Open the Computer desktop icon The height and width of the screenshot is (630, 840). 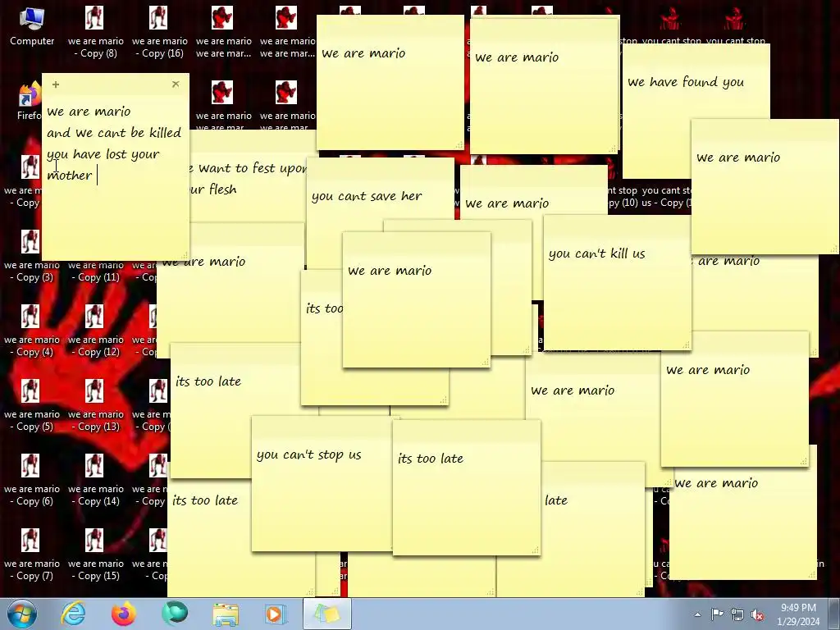[x=32, y=27]
